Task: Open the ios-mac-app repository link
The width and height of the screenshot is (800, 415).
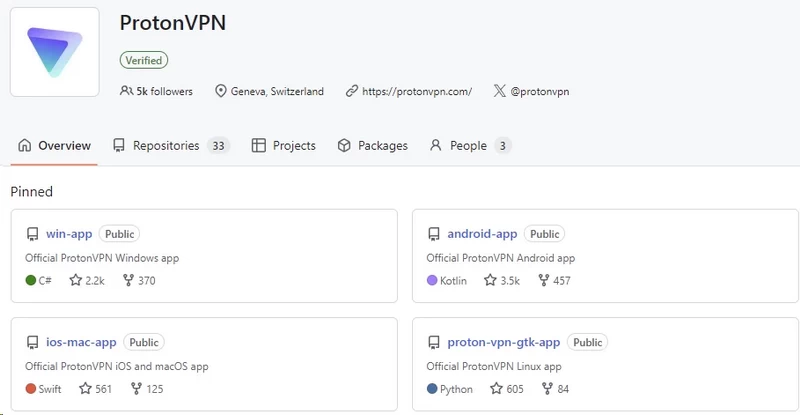Action: [x=81, y=342]
